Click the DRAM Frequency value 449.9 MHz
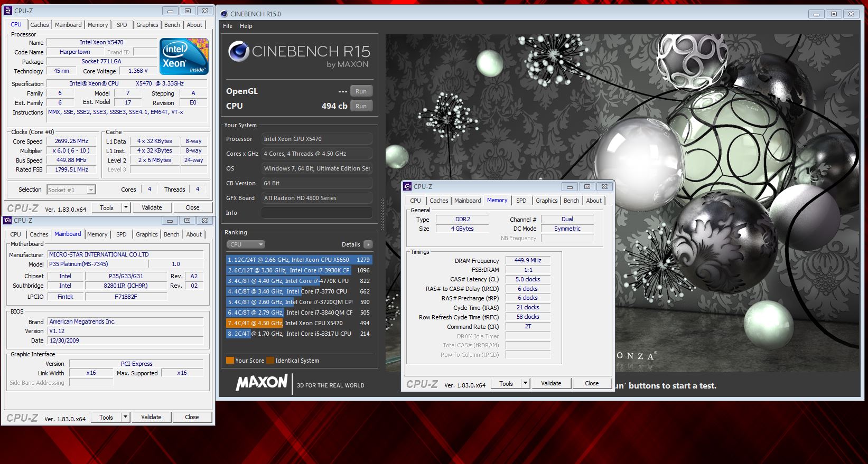This screenshot has height=464, width=868. coord(528,260)
